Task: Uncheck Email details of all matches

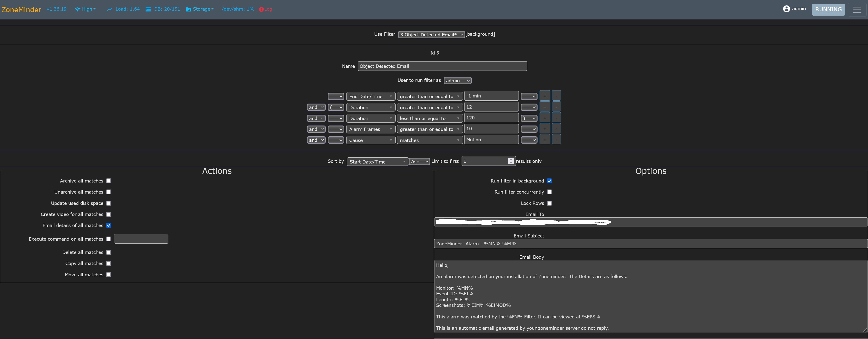Action: click(108, 225)
